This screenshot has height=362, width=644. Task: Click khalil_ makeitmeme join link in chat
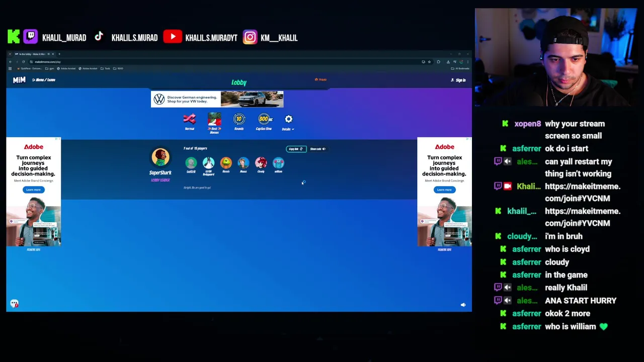[583, 217]
